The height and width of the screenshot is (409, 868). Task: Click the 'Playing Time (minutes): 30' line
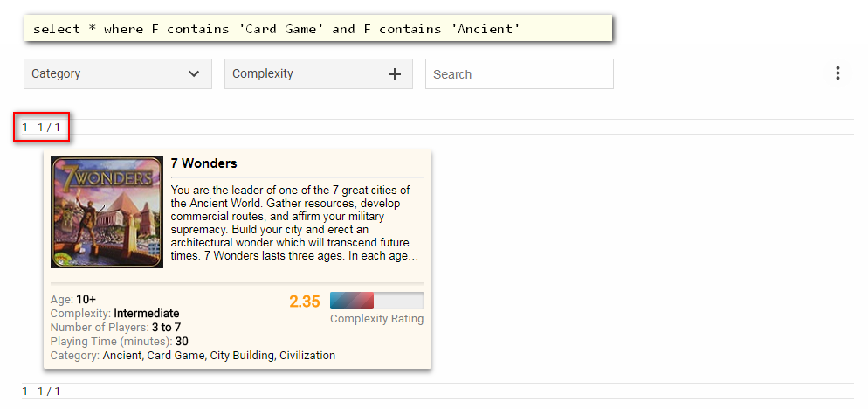119,342
